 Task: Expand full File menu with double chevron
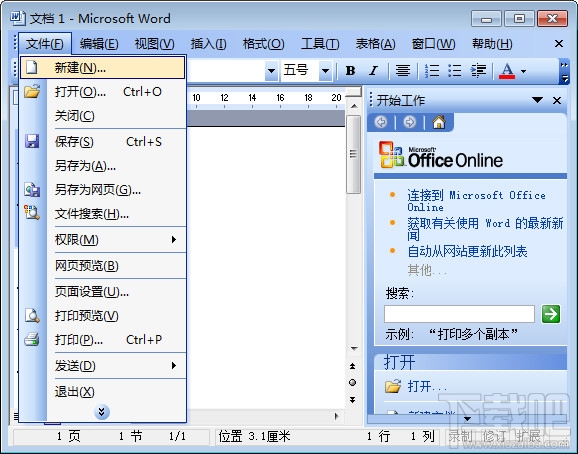[x=102, y=412]
